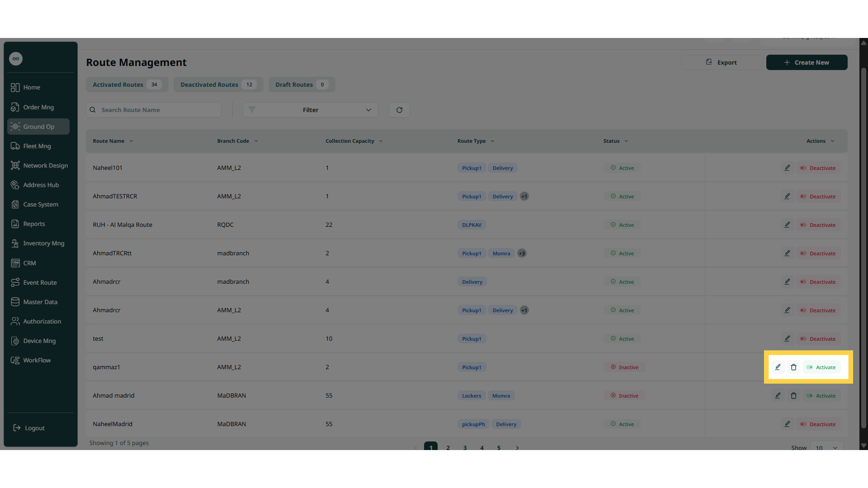Click the infinity logo at the sidebar top
This screenshot has height=488, width=868.
[16, 59]
